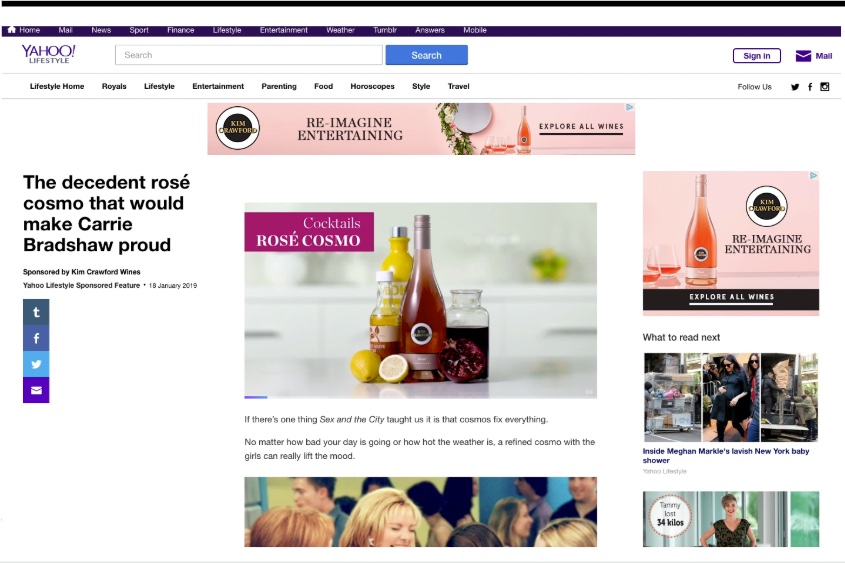This screenshot has height=563, width=845.
Task: Click the AdChoices icon on sidebar ad
Action: (814, 176)
